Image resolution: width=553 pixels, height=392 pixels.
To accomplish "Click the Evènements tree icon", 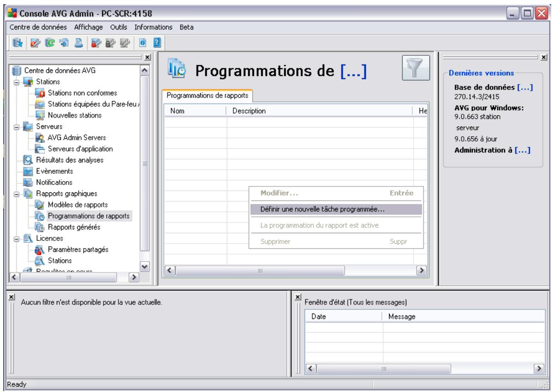I will point(29,171).
